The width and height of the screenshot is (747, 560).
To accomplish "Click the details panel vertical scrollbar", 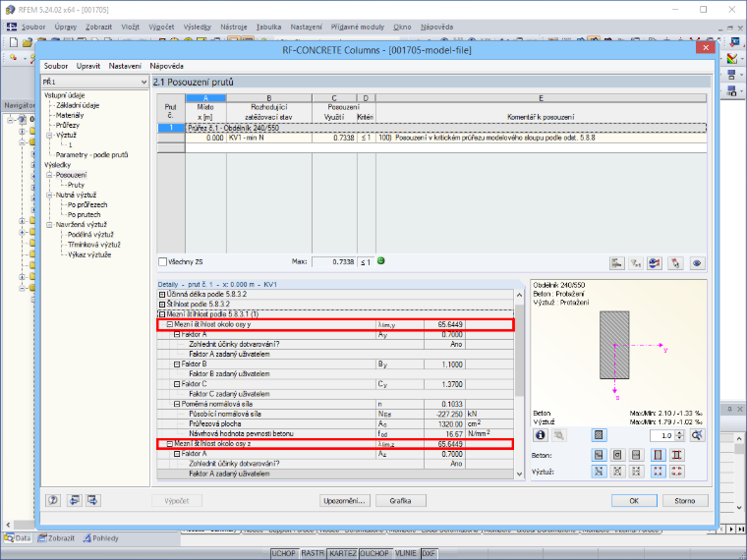I will [x=519, y=383].
